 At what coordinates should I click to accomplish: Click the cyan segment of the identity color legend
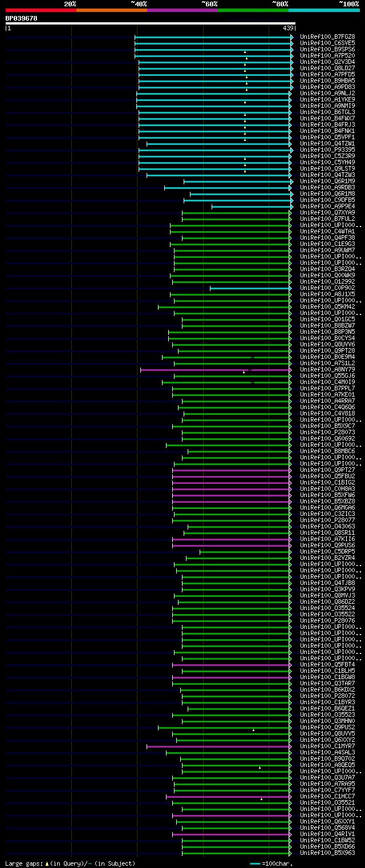pyautogui.click(x=324, y=10)
